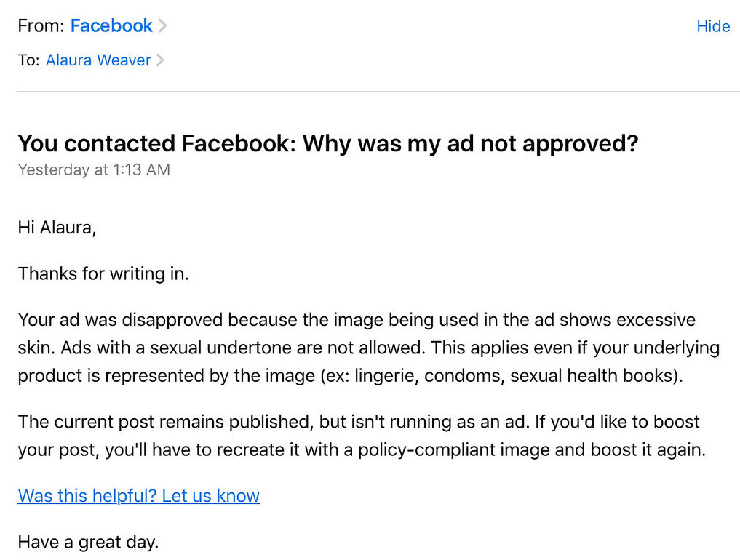Expand the chevron next to Alaura Weaver
Screen dimensions: 740x560
click(159, 60)
